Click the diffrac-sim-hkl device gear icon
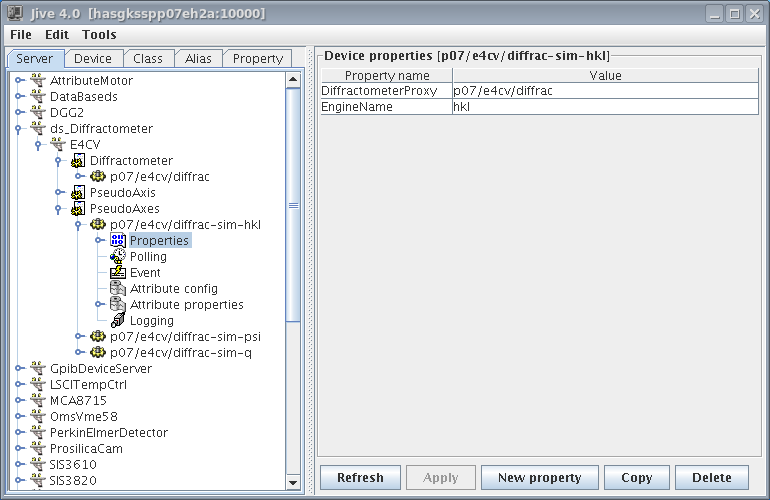Image resolution: width=770 pixels, height=500 pixels. (x=98, y=224)
